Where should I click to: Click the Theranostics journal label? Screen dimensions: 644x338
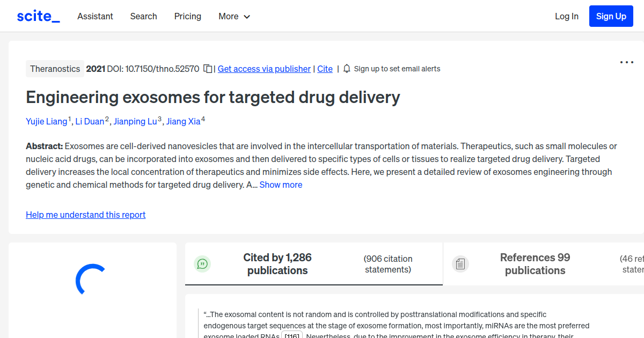[x=55, y=69]
